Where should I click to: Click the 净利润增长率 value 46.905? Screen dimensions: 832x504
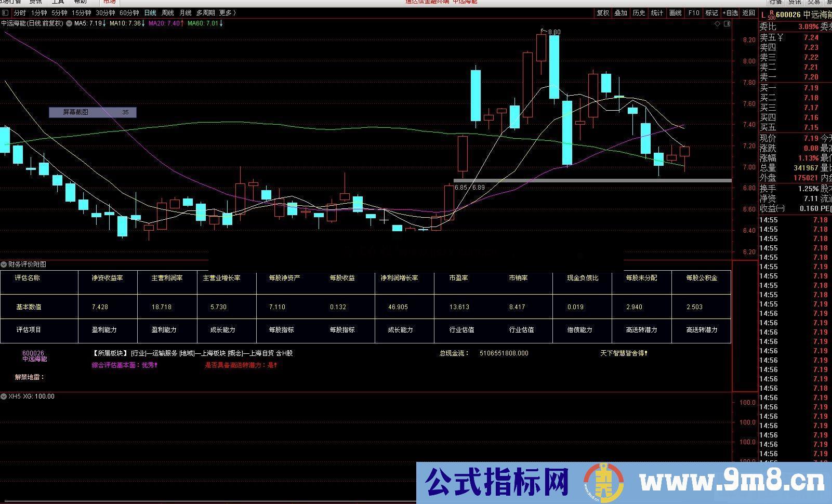click(398, 307)
